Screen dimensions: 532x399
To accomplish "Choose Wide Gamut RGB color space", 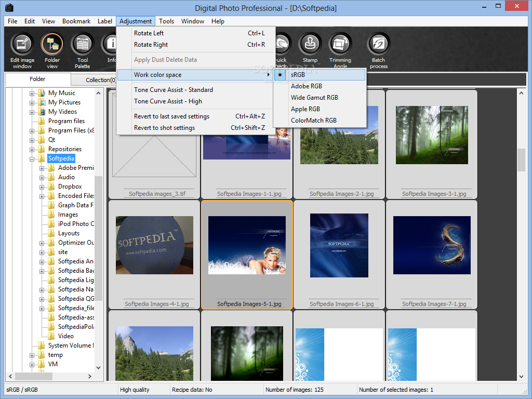I will pos(320,98).
